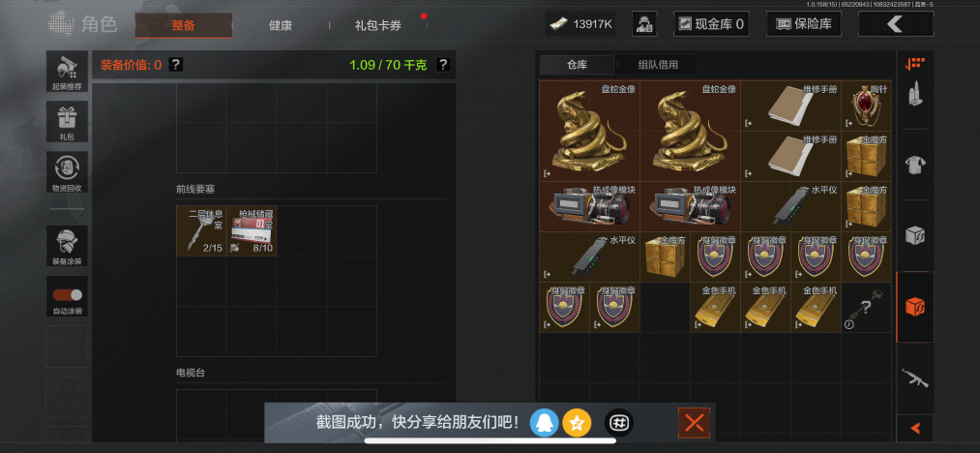
Task: Go back using the top-right arrow
Action: [x=896, y=24]
